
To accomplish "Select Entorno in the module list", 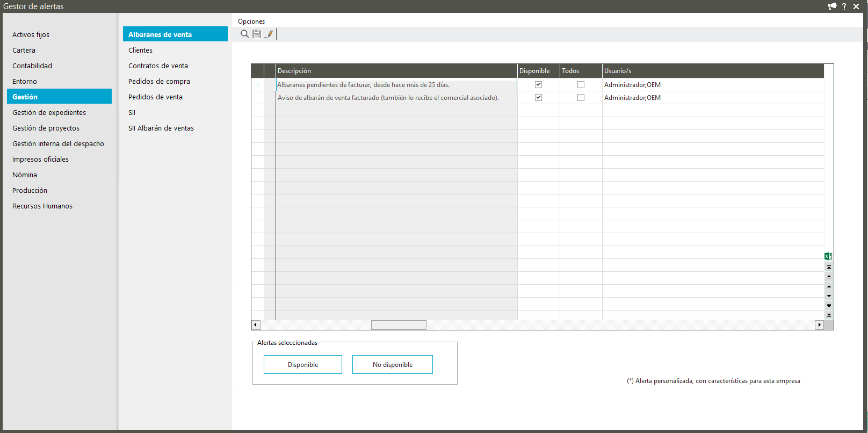I will tap(59, 81).
